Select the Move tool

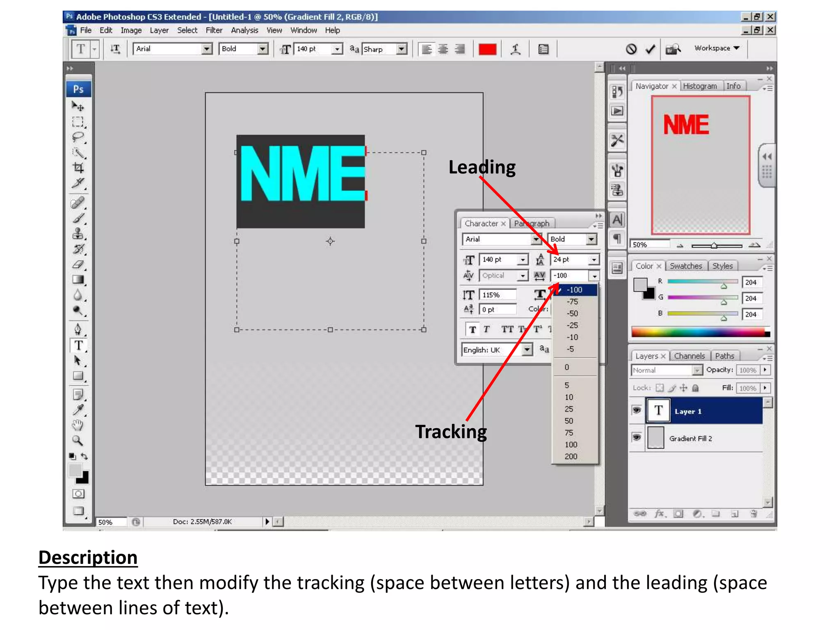coord(78,107)
